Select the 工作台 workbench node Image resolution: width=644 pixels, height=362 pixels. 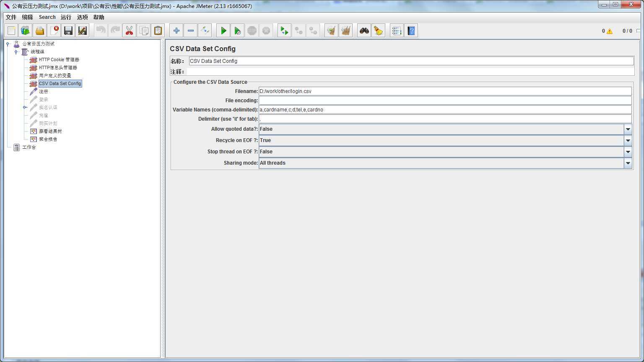tap(29, 147)
